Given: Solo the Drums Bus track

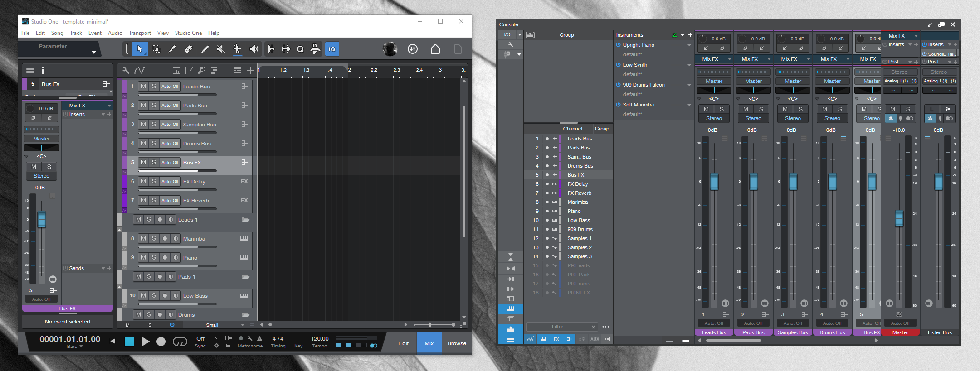Looking at the screenshot, I should [154, 143].
